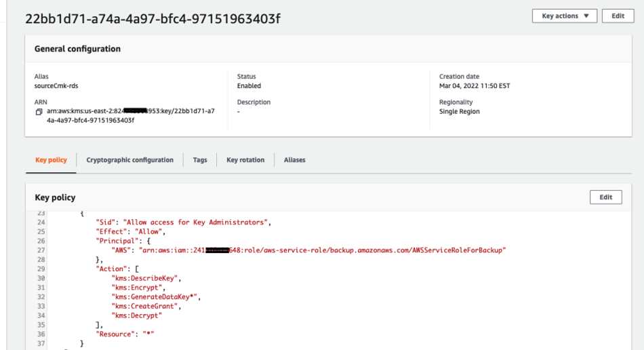644x350 pixels.
Task: Switch to the Cryptographic configuration tab
Action: [x=129, y=160]
